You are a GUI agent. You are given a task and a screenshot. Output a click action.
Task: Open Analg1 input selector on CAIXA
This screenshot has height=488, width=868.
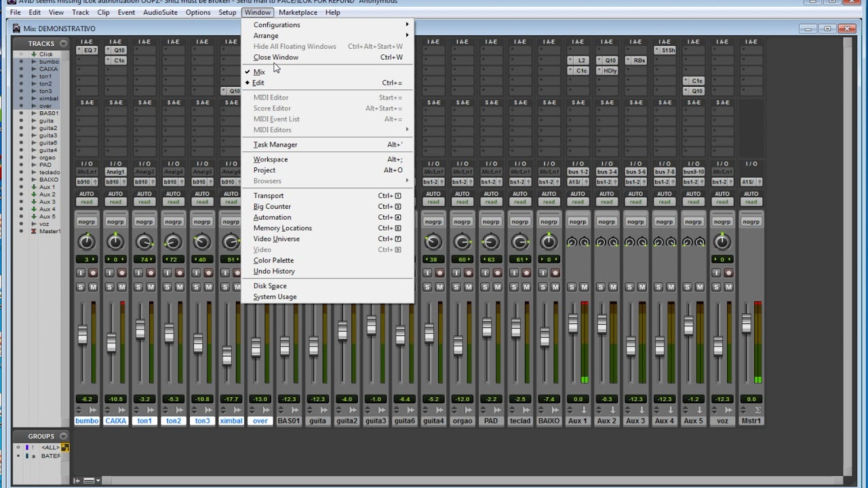tap(115, 172)
